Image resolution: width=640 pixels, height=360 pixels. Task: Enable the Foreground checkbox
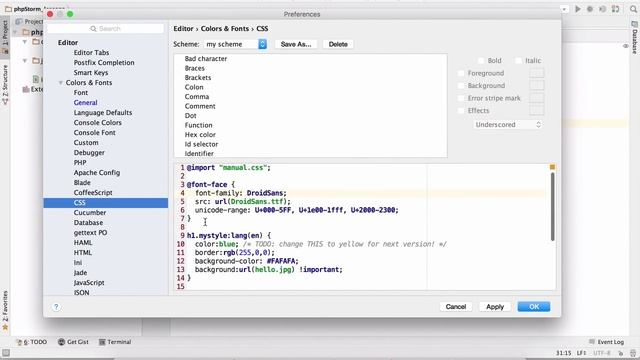461,73
